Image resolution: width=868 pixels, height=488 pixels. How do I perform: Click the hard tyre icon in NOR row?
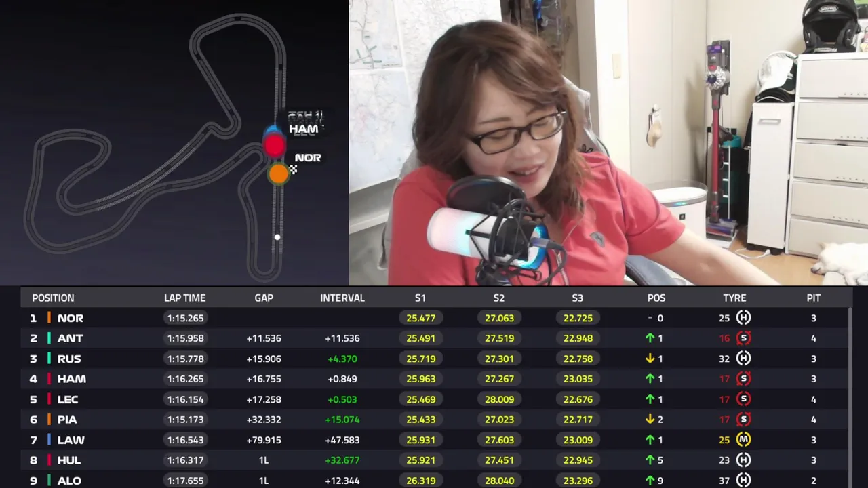[744, 318]
